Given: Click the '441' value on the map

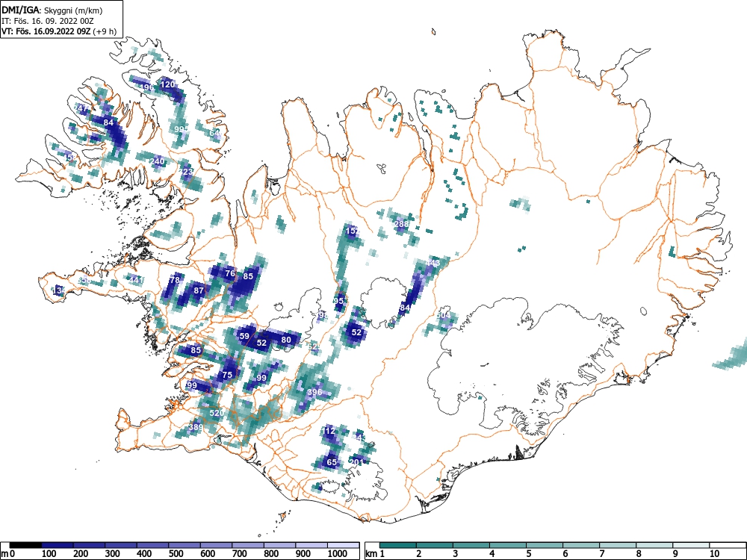Looking at the screenshot, I should [136, 280].
